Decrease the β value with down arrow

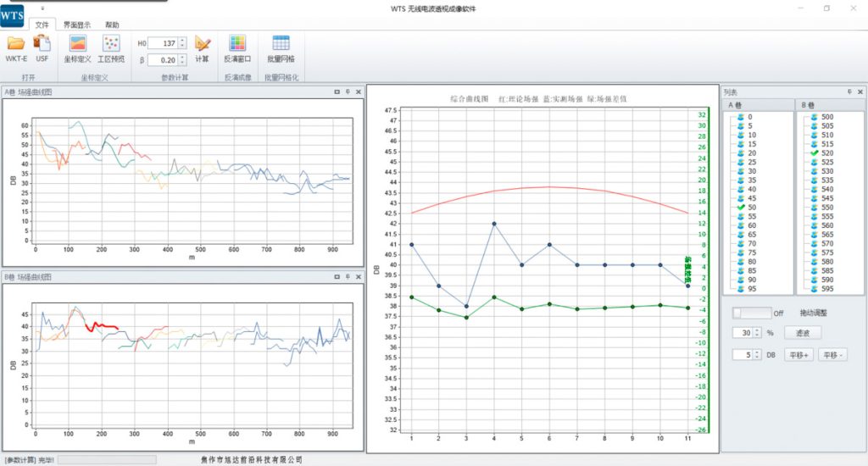coord(182,63)
